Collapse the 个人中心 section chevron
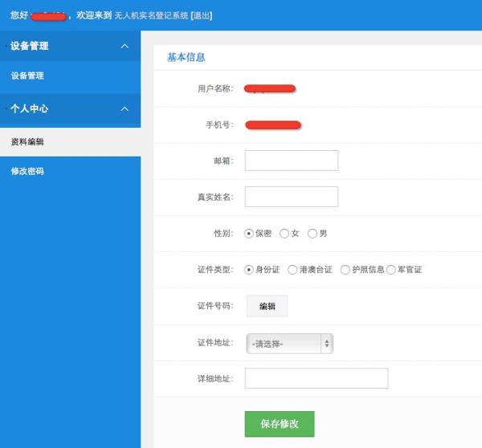Viewport: 482px width, 448px height. [x=125, y=108]
